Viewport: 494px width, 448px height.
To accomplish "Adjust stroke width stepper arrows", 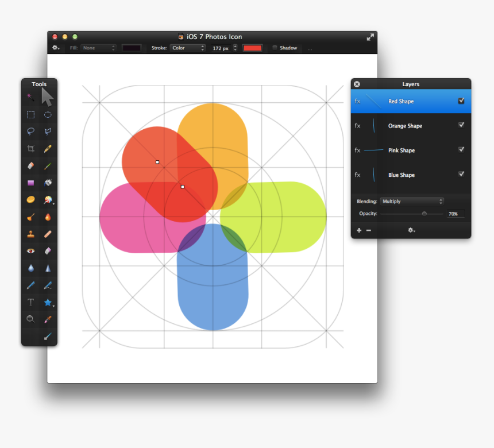I will pyautogui.click(x=235, y=48).
